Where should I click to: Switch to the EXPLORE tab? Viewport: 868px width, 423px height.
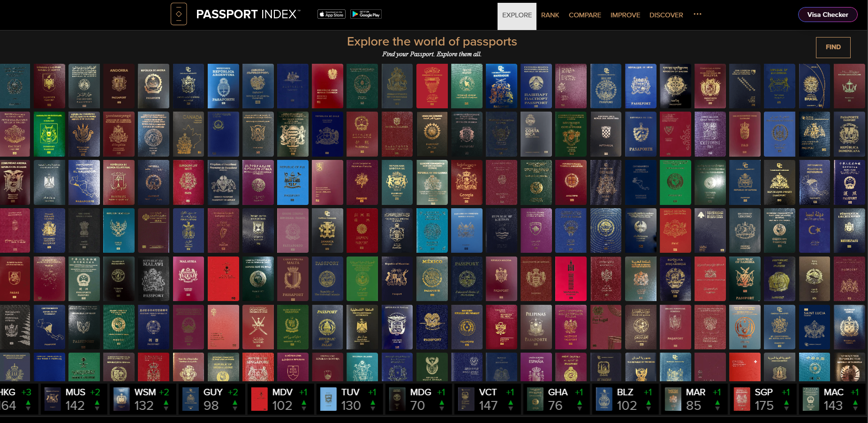click(517, 15)
